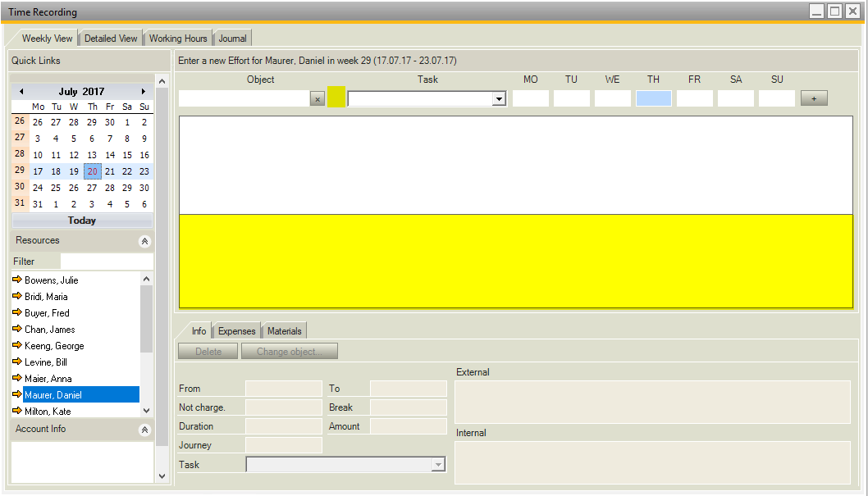Screen dimensions: 868x496
Task: Click the External notes text area
Action: 653,402
